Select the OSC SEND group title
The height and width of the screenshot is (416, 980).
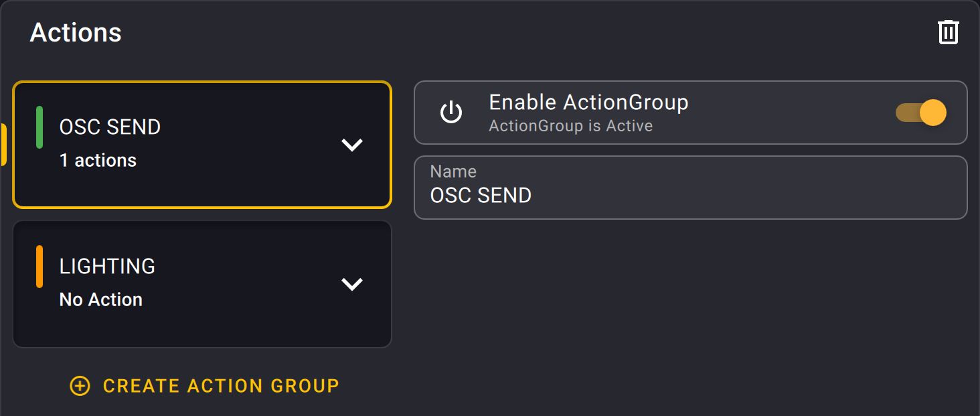point(110,127)
